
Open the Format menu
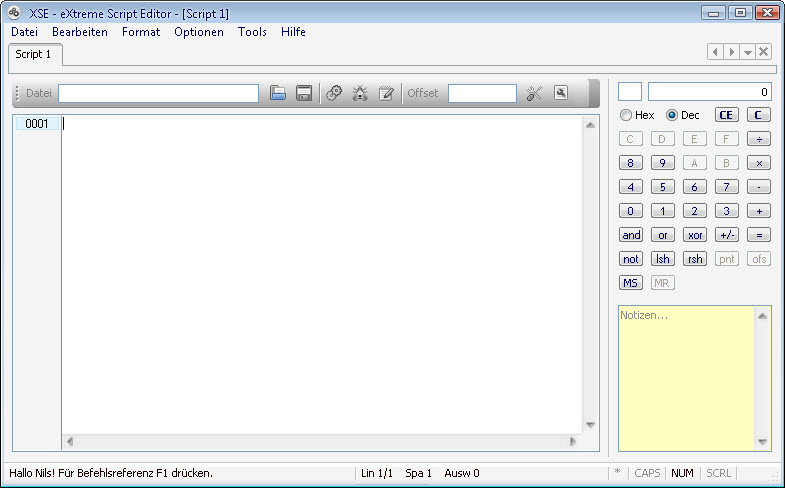141,32
